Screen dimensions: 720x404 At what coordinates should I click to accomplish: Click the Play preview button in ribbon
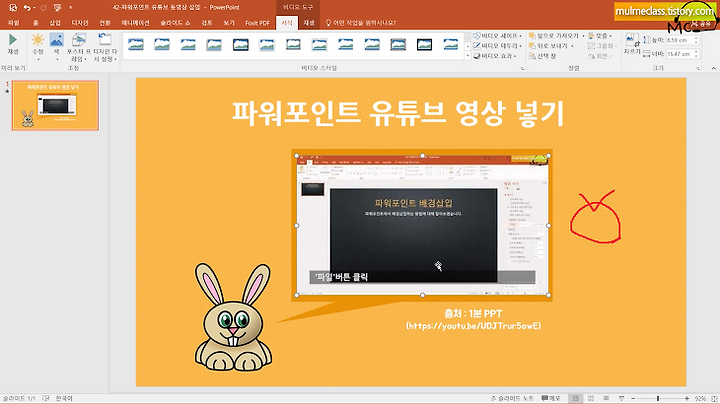pos(13,44)
